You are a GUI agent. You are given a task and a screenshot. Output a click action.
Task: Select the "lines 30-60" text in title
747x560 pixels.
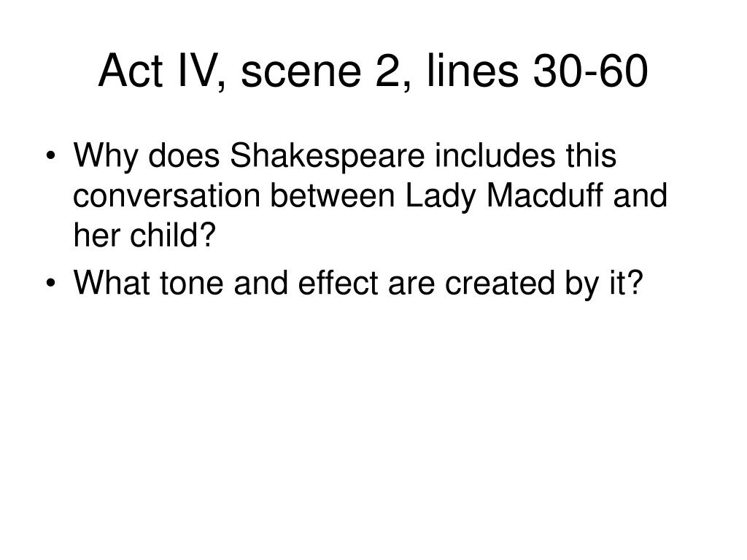coord(537,71)
